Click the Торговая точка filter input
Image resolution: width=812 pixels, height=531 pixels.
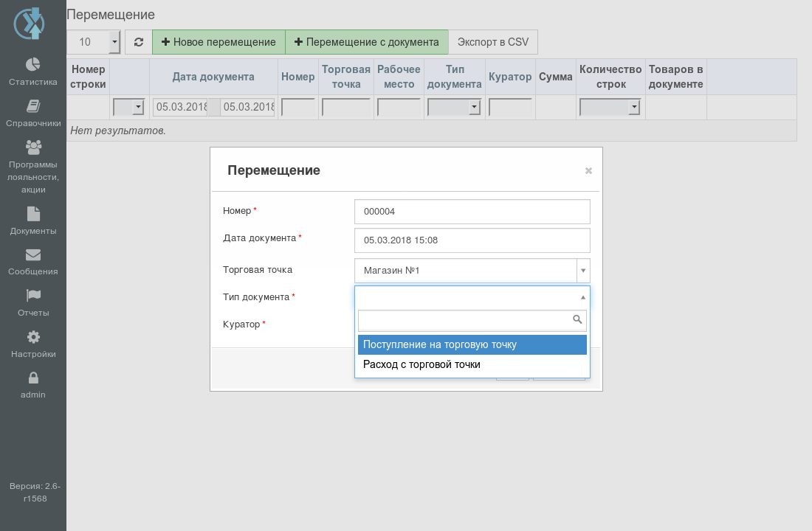[x=346, y=107]
